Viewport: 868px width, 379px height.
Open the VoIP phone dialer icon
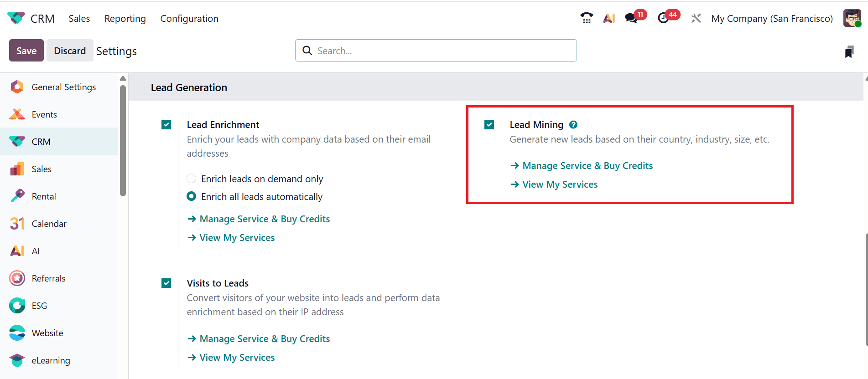(x=587, y=18)
